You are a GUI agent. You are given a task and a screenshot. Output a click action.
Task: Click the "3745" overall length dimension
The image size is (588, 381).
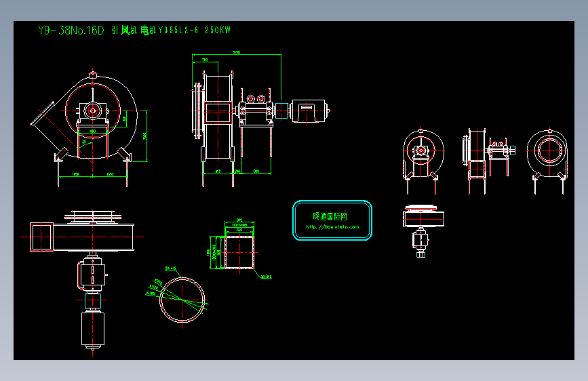[237, 52]
